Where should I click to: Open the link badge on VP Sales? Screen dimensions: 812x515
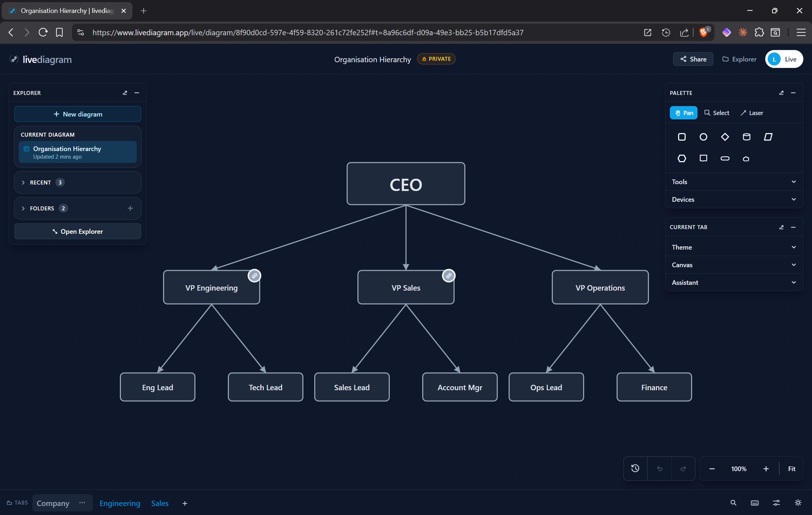(449, 276)
